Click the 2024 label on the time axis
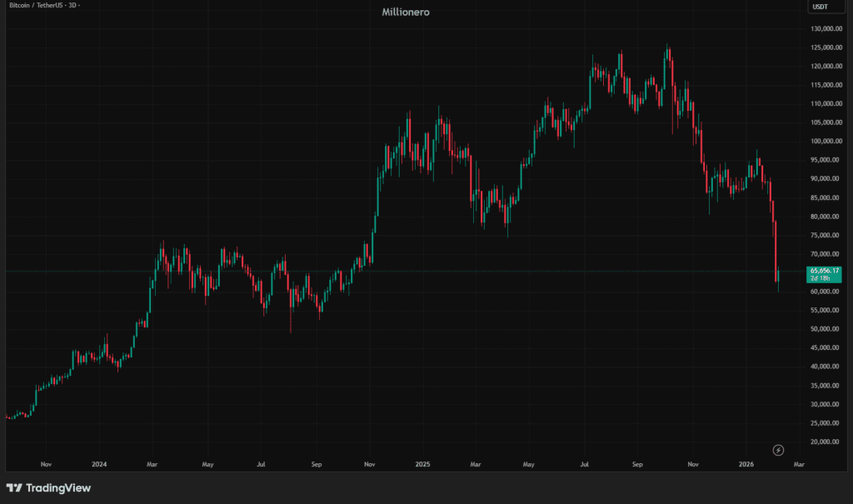Image resolution: width=853 pixels, height=504 pixels. (x=99, y=463)
